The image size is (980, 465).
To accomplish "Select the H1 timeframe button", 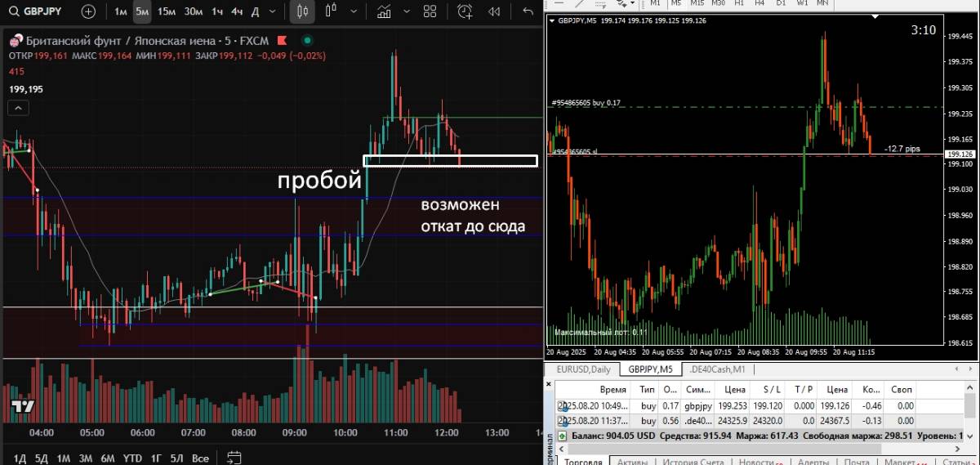I will tap(739, 3).
